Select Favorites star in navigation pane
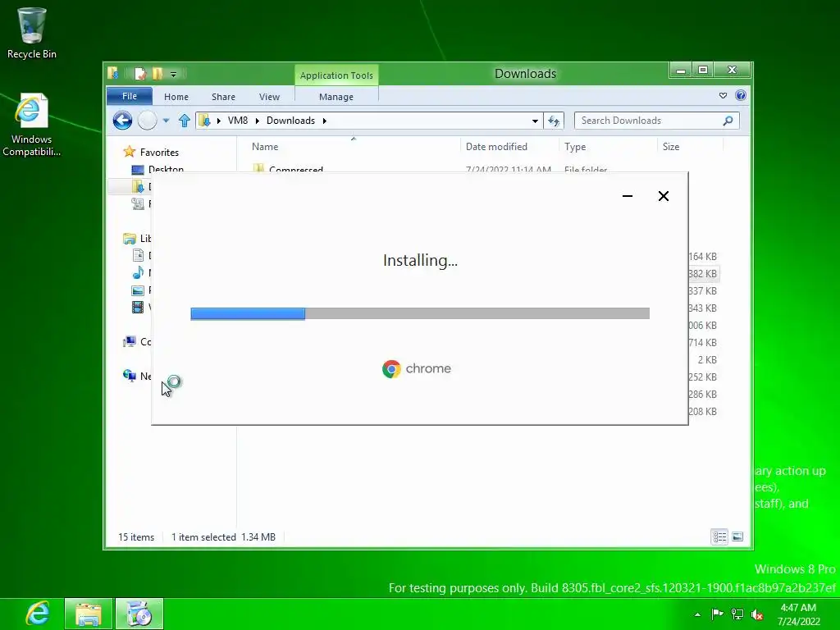 129,152
